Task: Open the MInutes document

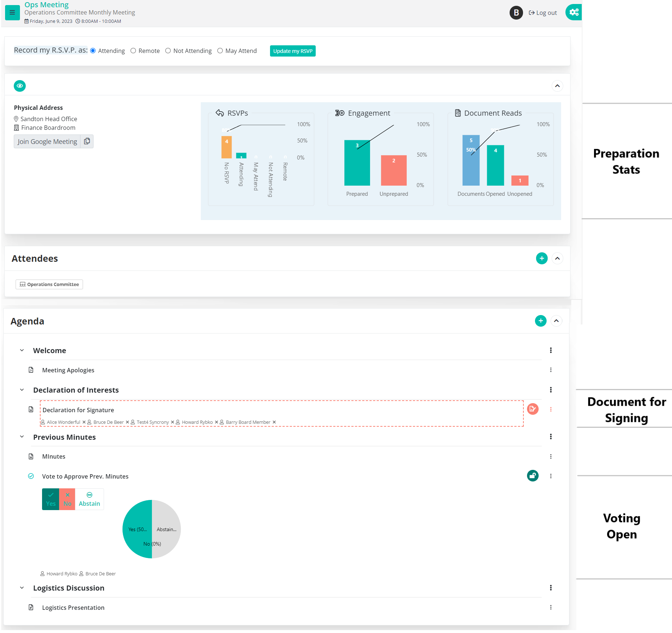Action: (54, 456)
